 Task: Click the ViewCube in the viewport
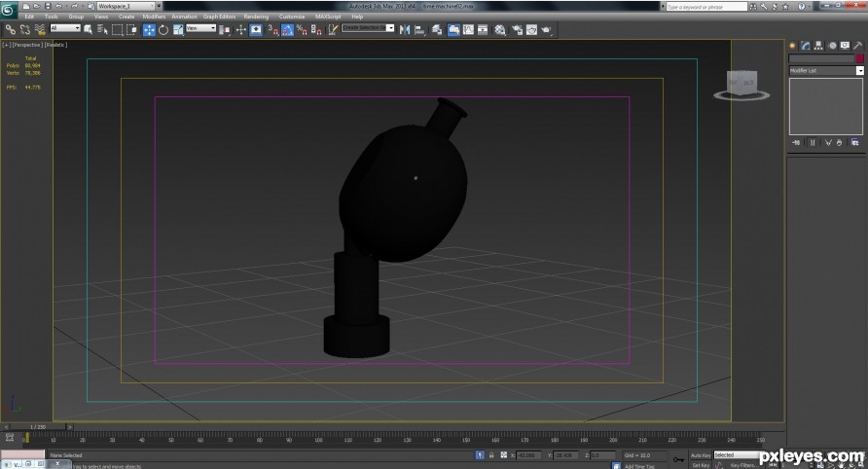(741, 85)
